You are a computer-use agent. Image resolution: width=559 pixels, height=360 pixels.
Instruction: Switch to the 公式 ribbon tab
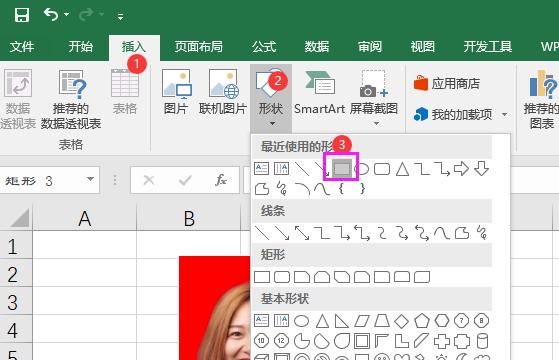(264, 47)
